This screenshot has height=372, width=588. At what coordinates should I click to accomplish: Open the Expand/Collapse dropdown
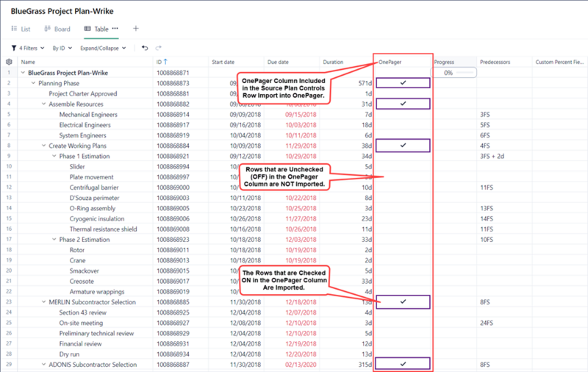tap(103, 48)
